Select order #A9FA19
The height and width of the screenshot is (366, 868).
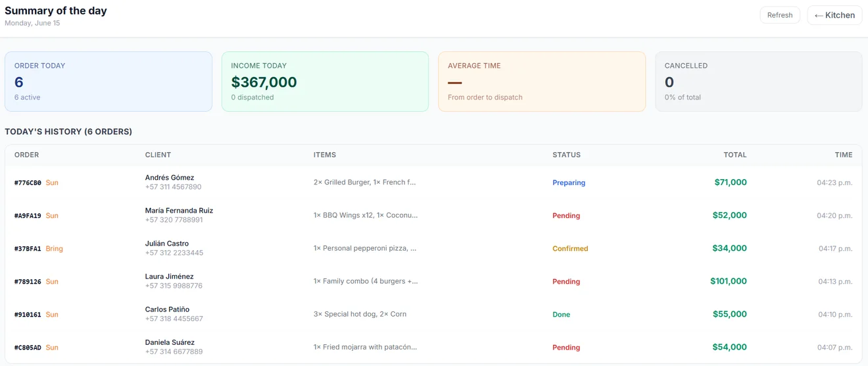[x=433, y=215]
